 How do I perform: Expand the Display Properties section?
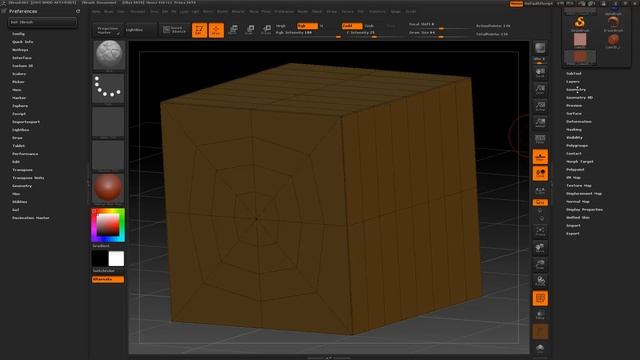coord(584,209)
